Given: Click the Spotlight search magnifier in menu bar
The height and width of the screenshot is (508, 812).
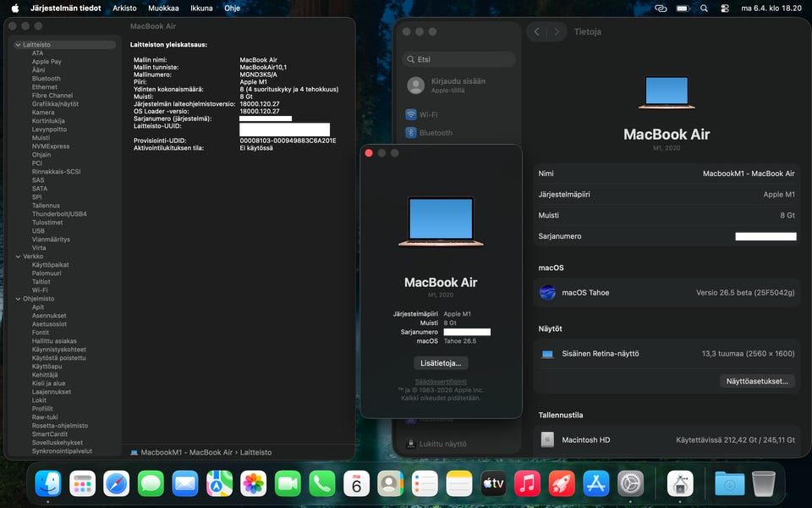Looking at the screenshot, I should [704, 8].
